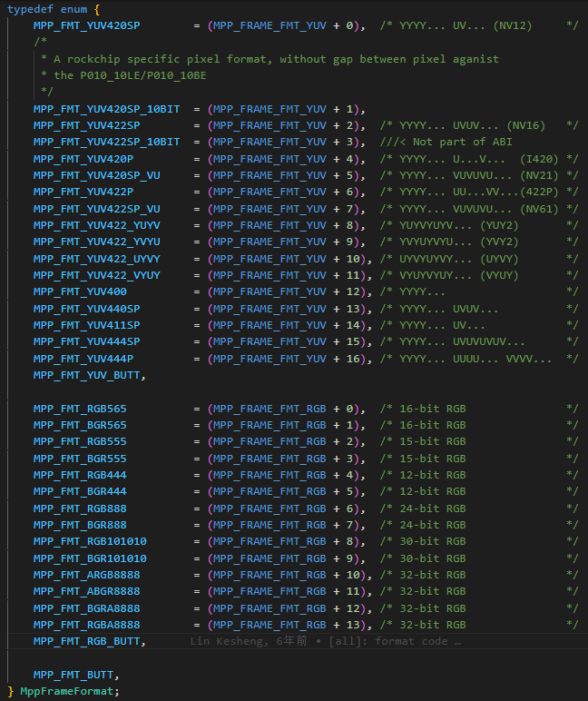Viewport: 588px width, 701px height.
Task: Place cursor on MPP_FMT_YUV400
Action: coord(80,291)
